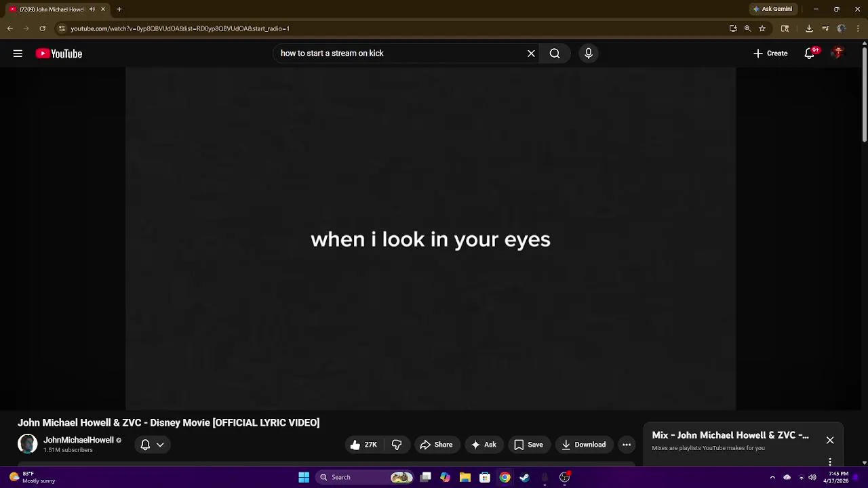
Task: Like the video with thumbs up
Action: tap(363, 445)
